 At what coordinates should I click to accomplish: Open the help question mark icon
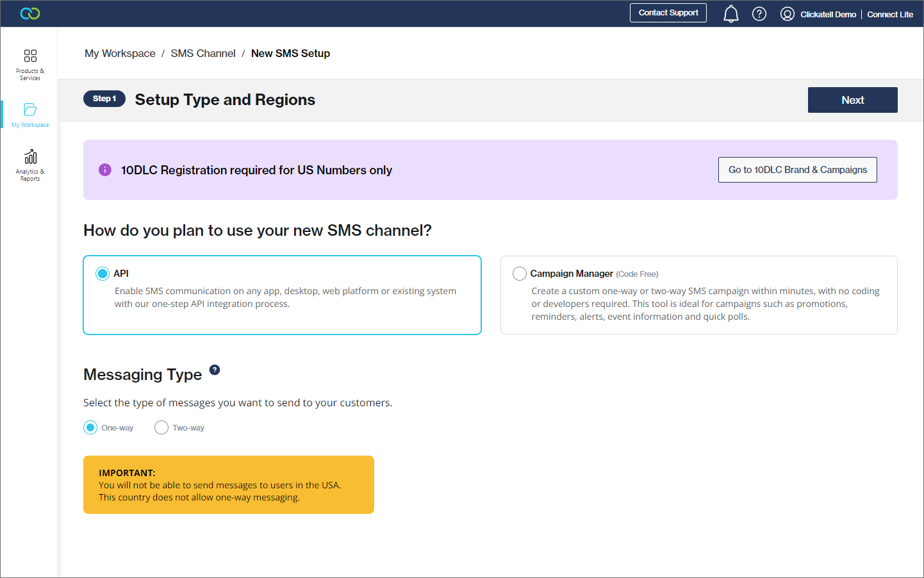[759, 14]
